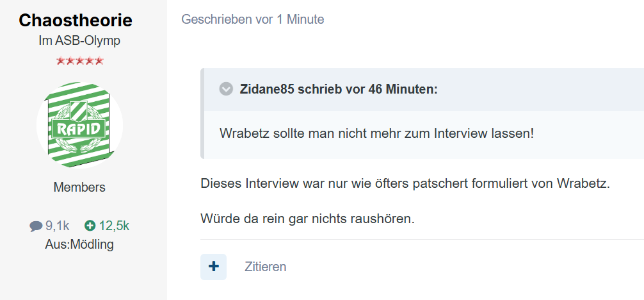This screenshot has width=644, height=300.
Task: Click the green plus reputation icon
Action: click(x=90, y=226)
